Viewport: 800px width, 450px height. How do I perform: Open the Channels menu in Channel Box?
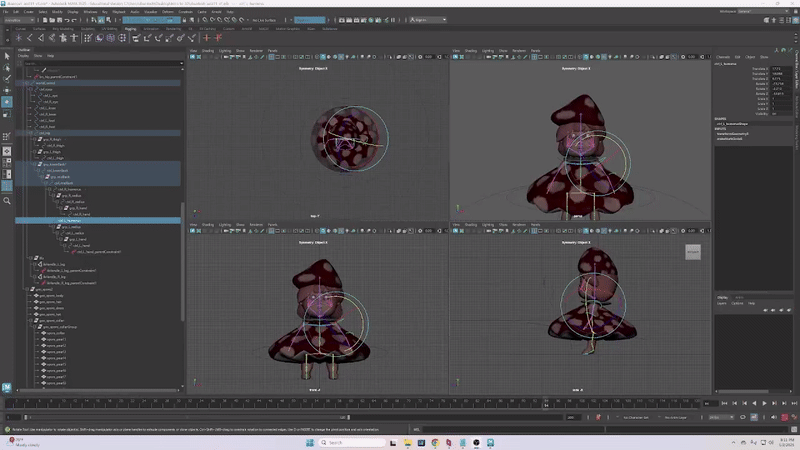[x=723, y=57]
